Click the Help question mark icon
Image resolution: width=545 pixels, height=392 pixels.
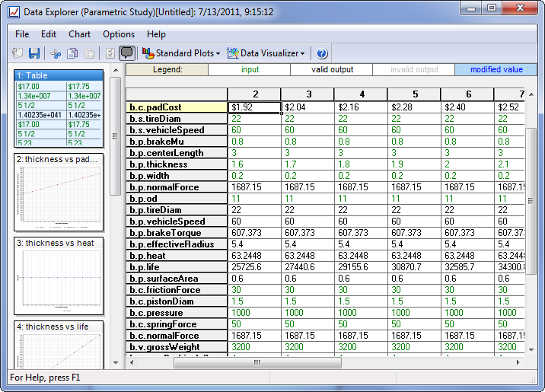coord(322,53)
